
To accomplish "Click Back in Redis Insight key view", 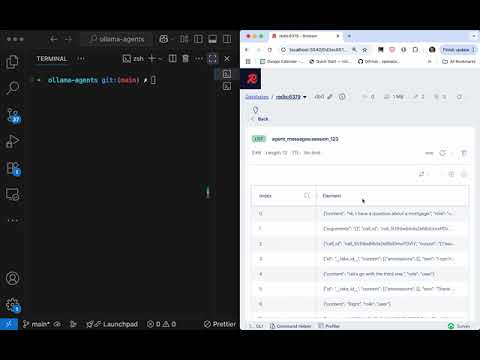I will click(260, 119).
